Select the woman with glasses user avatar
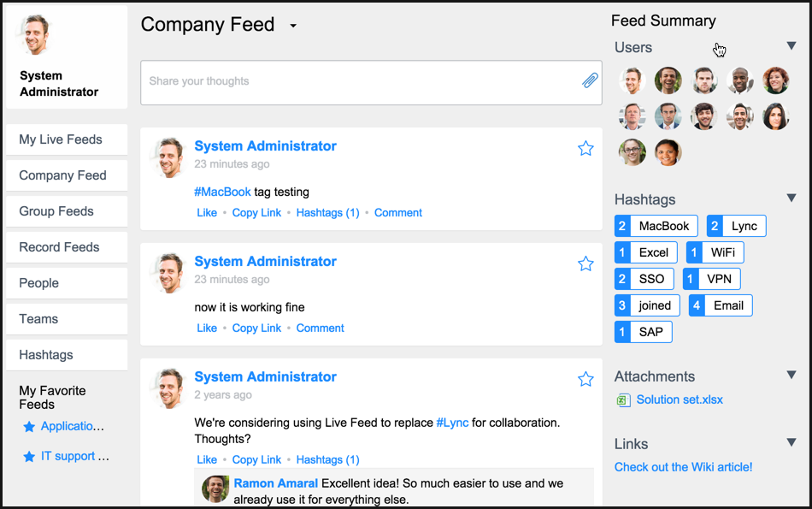This screenshot has height=509, width=812. click(632, 152)
